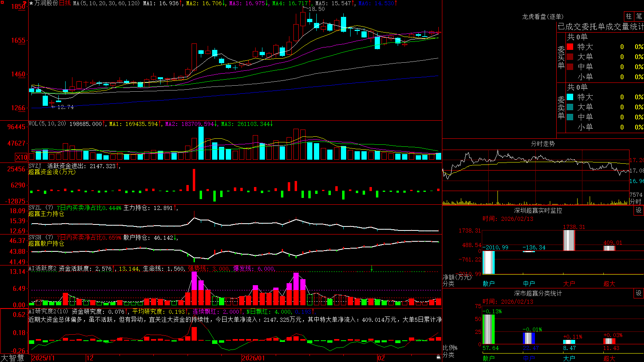This screenshot has width=644, height=362.
Task: Click the 2026/01 date axis marker
Action: click(253, 358)
